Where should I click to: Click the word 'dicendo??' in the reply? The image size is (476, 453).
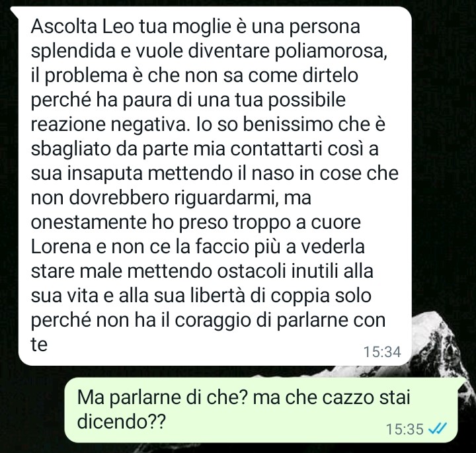(122, 421)
